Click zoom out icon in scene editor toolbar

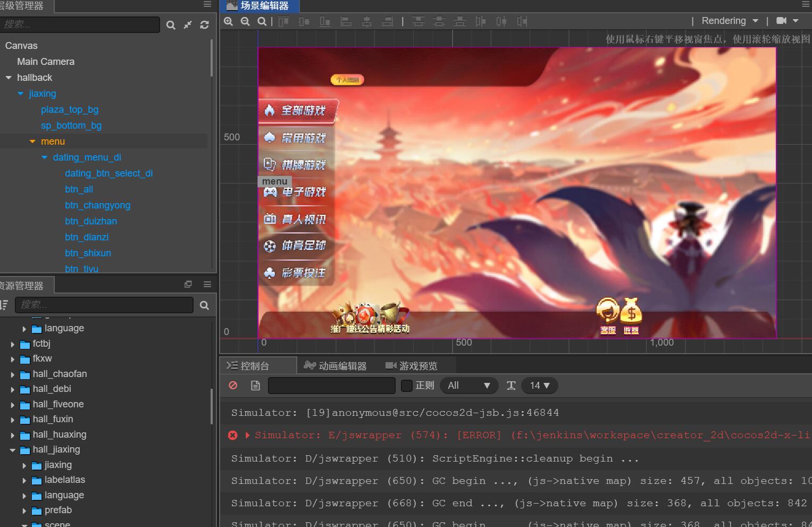[245, 21]
